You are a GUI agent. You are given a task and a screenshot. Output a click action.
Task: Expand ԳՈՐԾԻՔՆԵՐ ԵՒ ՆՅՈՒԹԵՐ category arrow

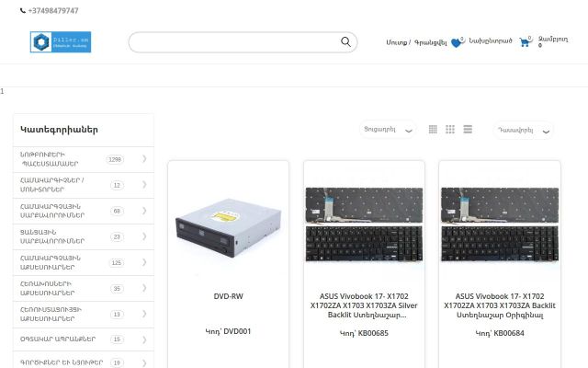[x=144, y=362]
